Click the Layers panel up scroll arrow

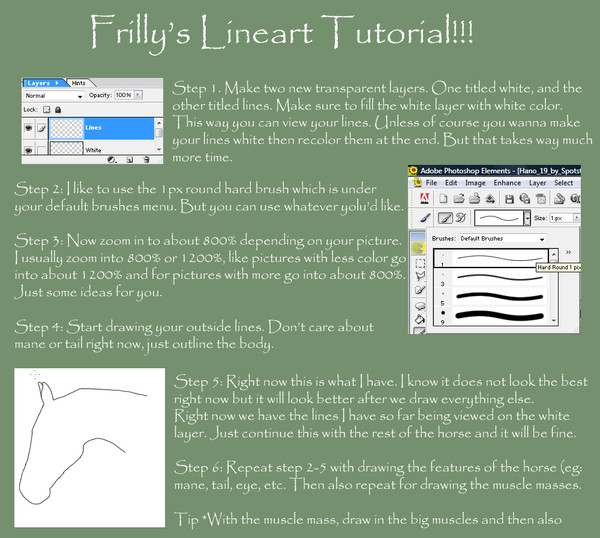(159, 122)
